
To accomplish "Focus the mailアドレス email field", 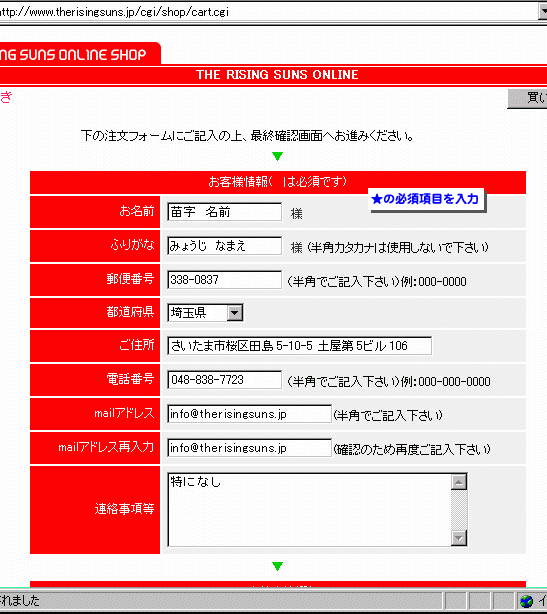I will (249, 414).
